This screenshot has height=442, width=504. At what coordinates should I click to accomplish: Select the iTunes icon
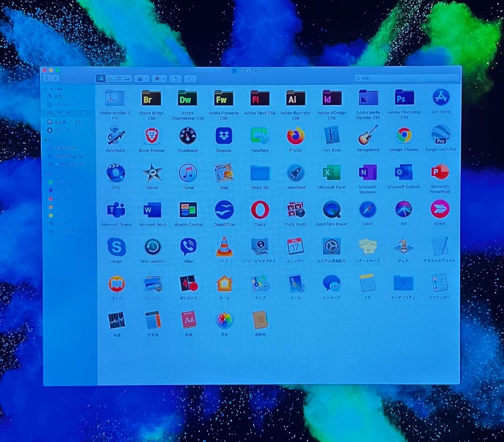click(x=188, y=173)
